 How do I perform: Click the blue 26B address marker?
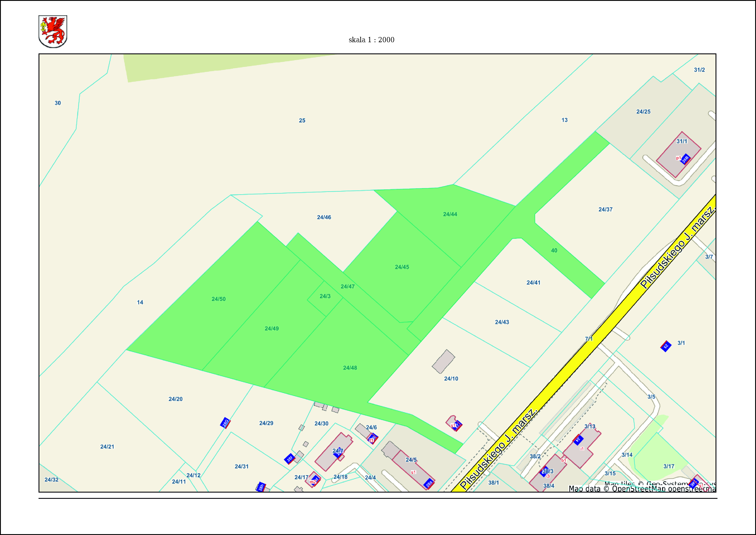coord(685,159)
